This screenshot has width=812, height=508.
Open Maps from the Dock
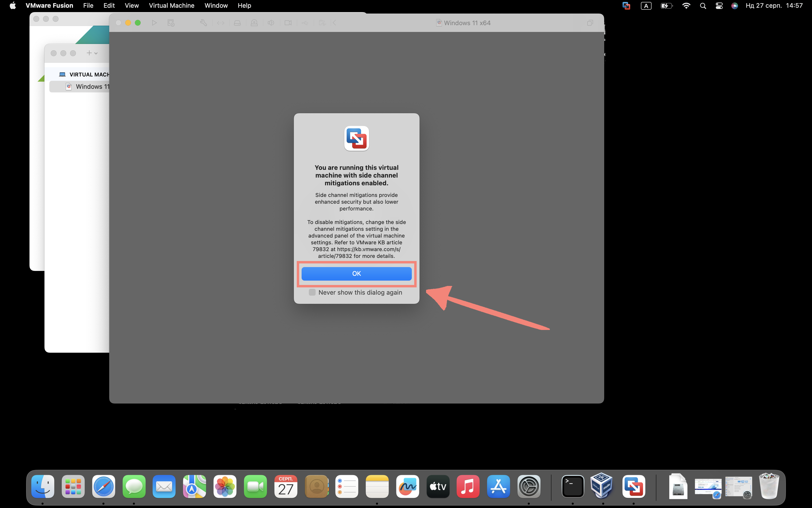point(195,486)
